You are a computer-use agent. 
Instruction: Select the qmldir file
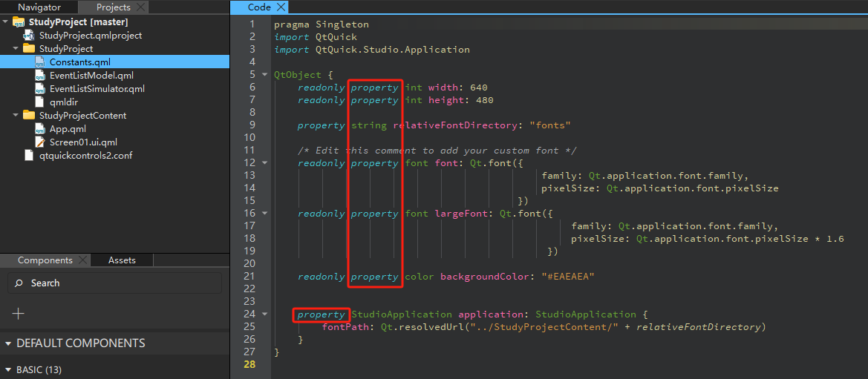tap(62, 102)
